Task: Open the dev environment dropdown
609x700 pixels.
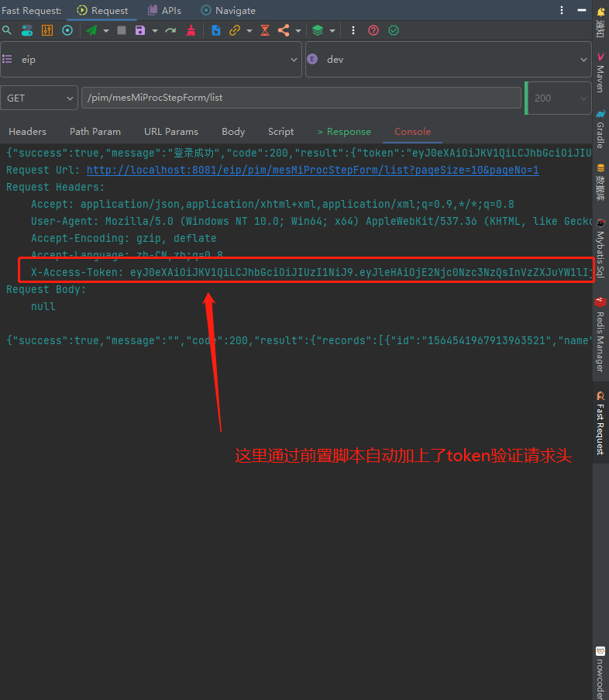Action: tap(449, 60)
